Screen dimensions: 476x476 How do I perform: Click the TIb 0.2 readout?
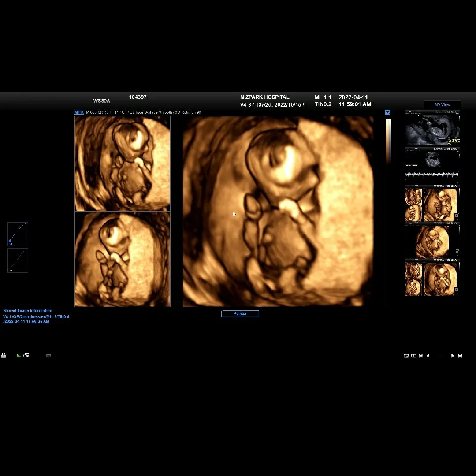tap(323, 104)
